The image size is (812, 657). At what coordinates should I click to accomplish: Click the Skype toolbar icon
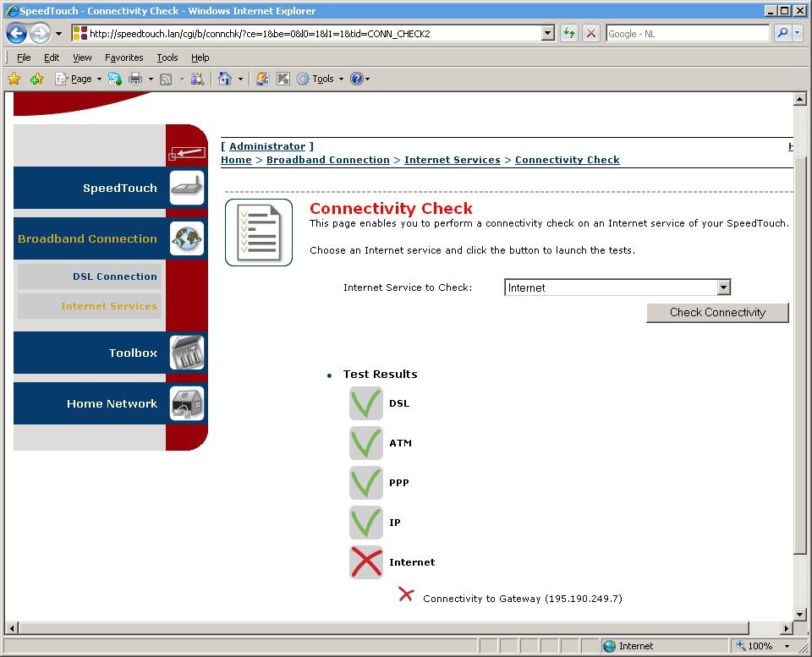[115, 79]
